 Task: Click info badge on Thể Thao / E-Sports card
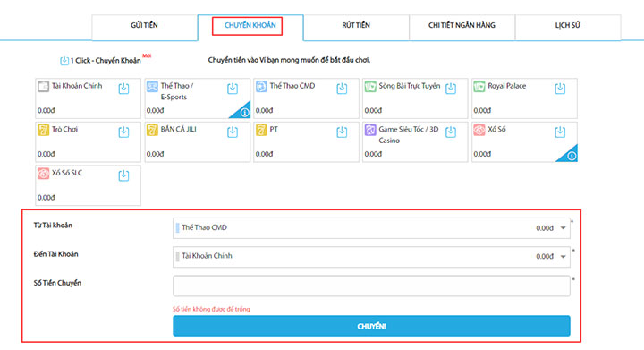(x=244, y=112)
